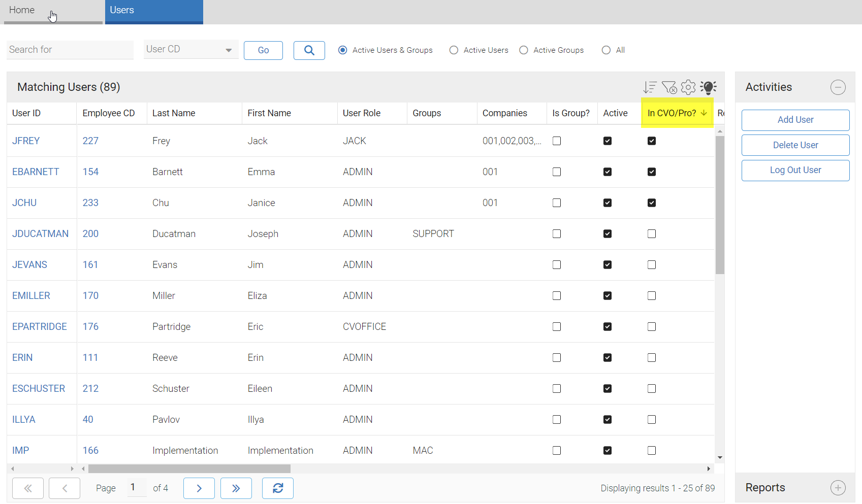Screen dimensions: 862x504
Task: Expand the Reports panel
Action: (x=838, y=488)
